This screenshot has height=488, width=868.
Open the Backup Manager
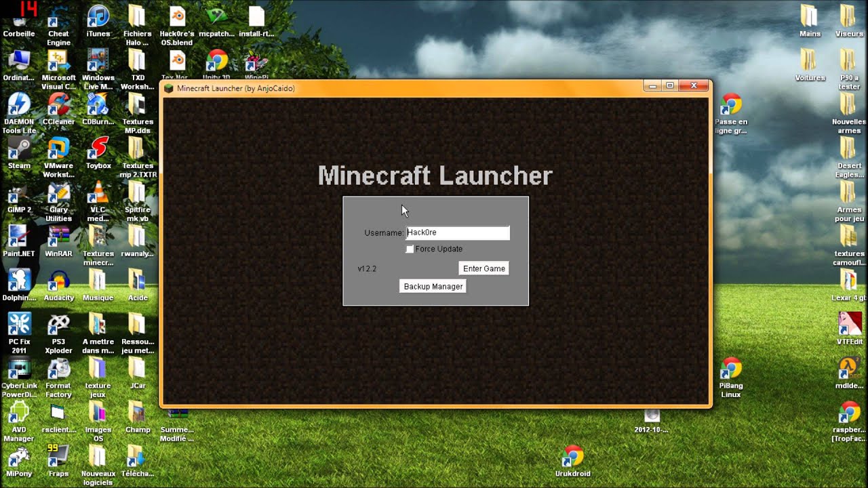click(x=433, y=286)
